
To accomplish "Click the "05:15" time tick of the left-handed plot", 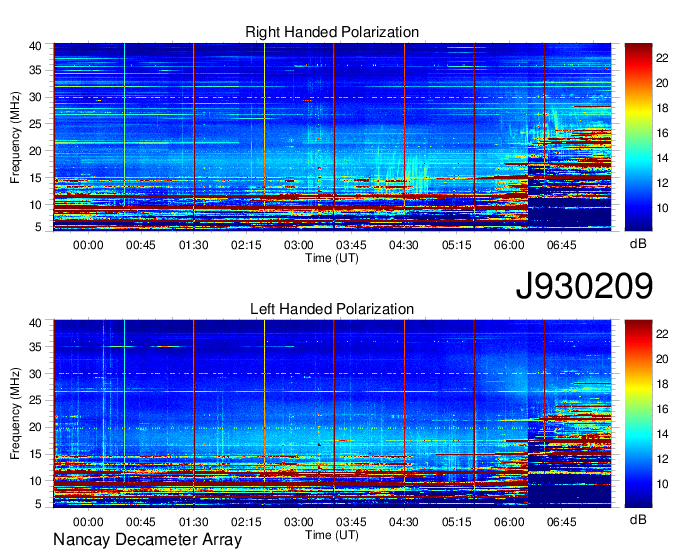I will pyautogui.click(x=456, y=522).
